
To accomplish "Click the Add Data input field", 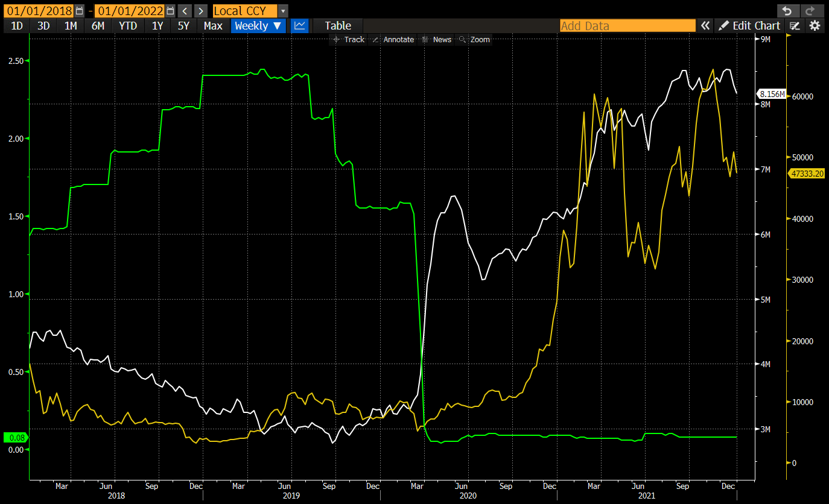I will pos(627,25).
